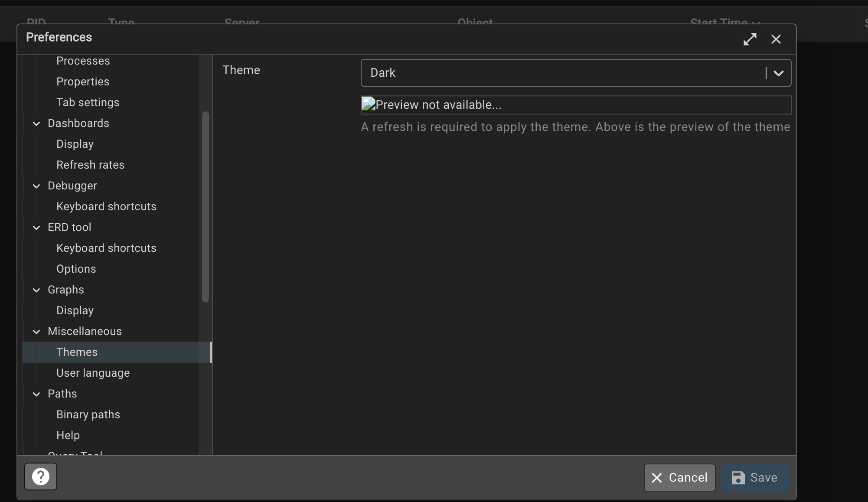Open the Theme dropdown showing Dark
The image size is (868, 502).
click(x=778, y=73)
